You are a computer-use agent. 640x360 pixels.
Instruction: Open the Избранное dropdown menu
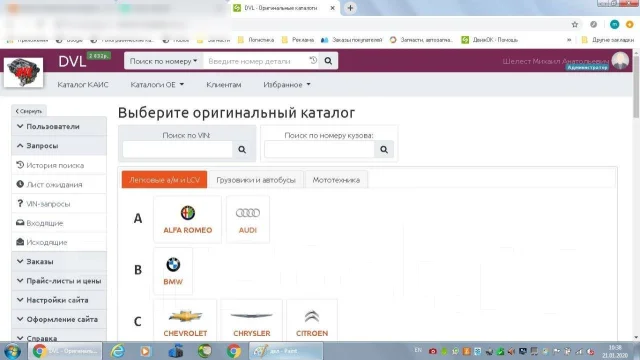point(287,84)
